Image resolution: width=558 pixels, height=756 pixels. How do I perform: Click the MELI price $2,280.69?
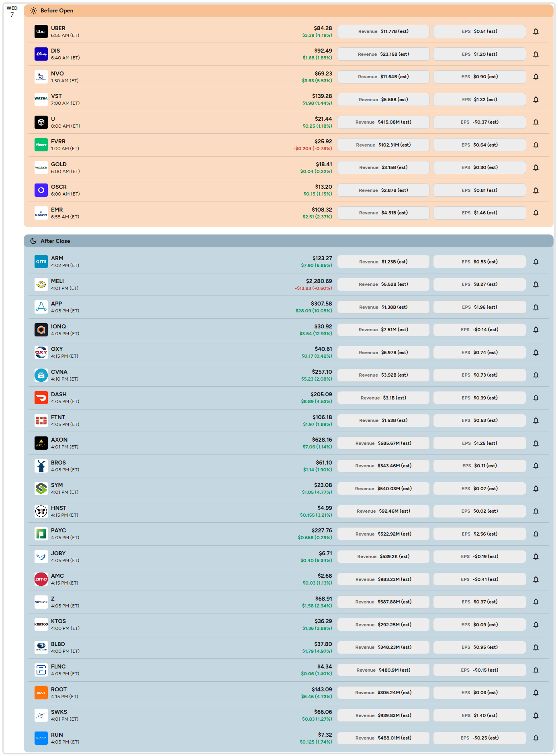[x=319, y=281]
